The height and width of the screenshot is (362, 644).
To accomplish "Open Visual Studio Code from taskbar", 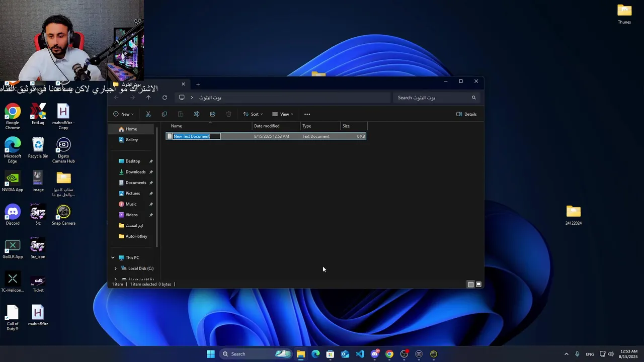I will point(360,354).
